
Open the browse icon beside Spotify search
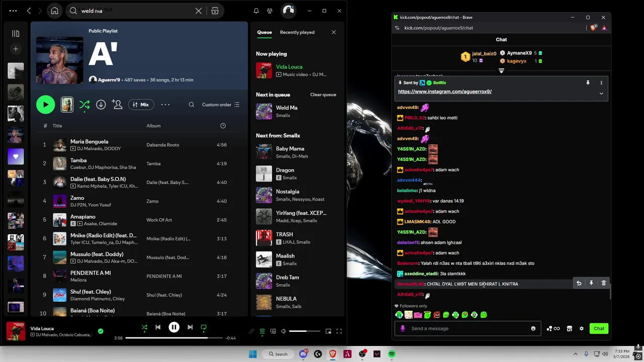click(215, 11)
